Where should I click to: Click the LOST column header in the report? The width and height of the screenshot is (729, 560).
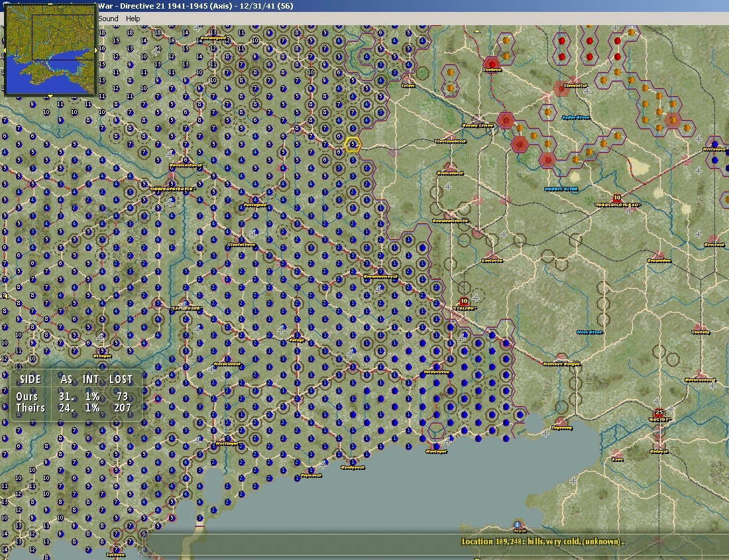click(121, 379)
